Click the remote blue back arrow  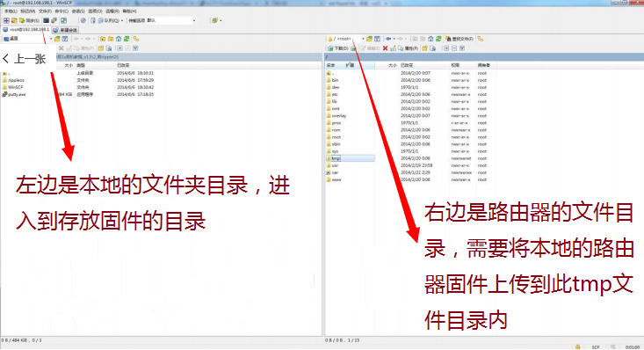tap(388, 39)
